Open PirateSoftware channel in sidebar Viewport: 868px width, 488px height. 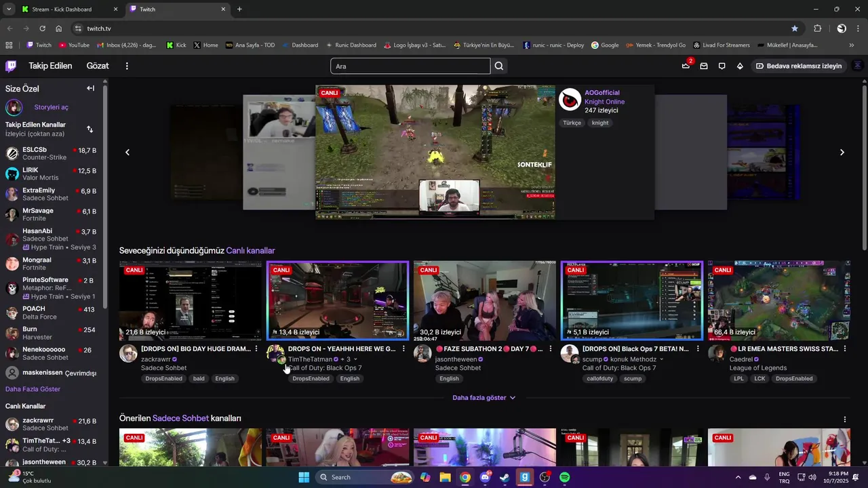[52, 288]
